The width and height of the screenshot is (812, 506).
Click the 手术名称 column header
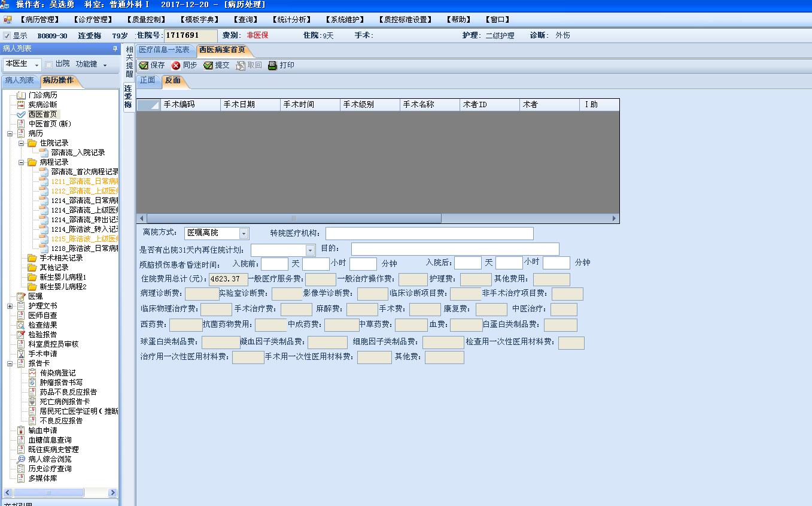[x=430, y=104]
